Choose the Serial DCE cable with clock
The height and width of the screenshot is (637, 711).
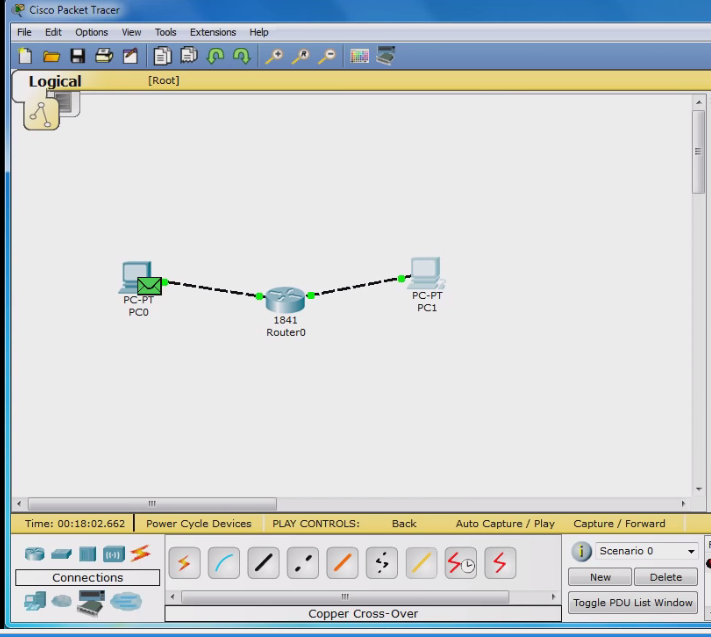click(x=461, y=563)
